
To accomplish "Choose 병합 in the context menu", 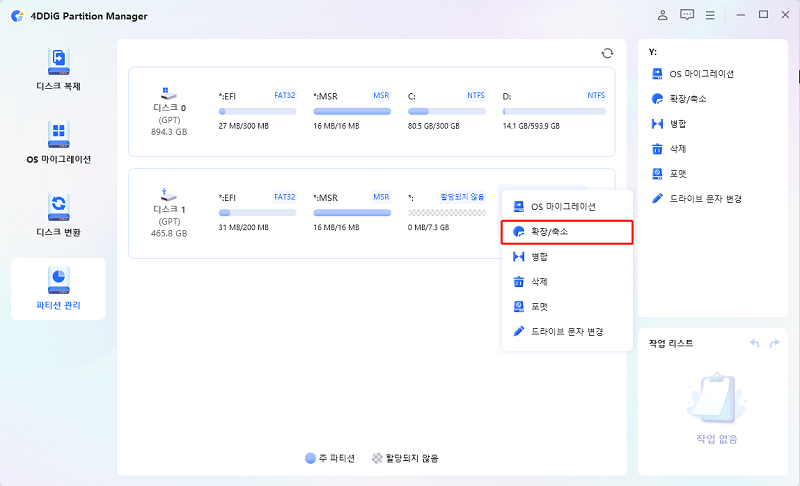I will coord(567,257).
